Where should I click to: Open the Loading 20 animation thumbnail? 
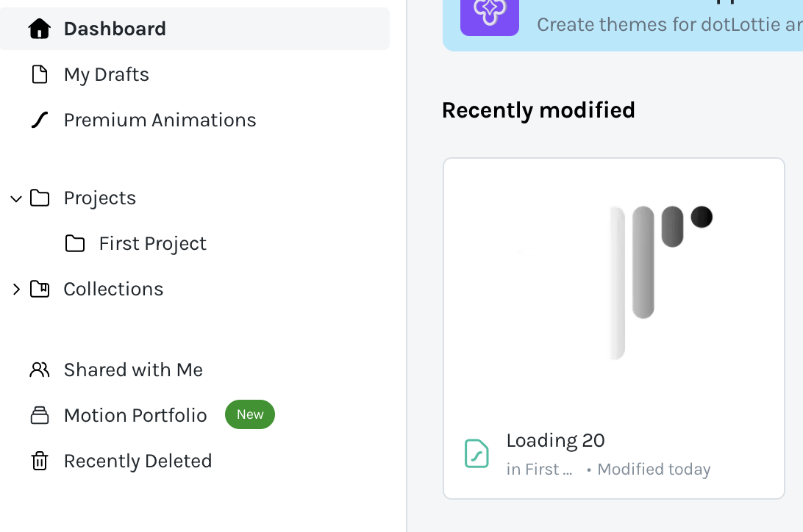614,283
